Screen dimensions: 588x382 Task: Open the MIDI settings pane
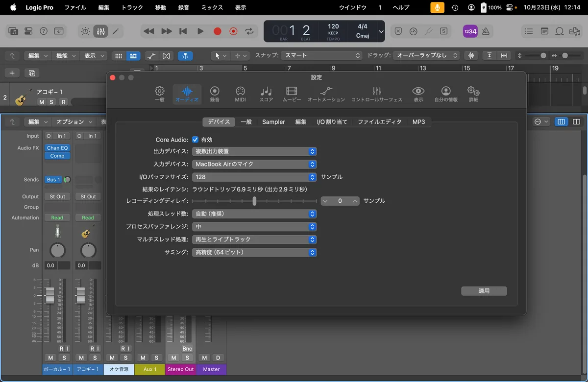click(x=240, y=94)
